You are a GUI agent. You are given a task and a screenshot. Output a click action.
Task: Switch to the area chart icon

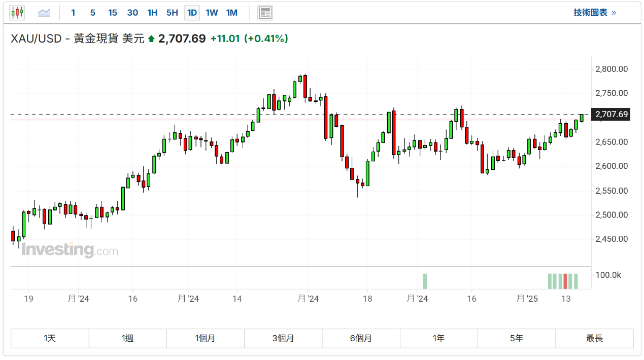44,13
